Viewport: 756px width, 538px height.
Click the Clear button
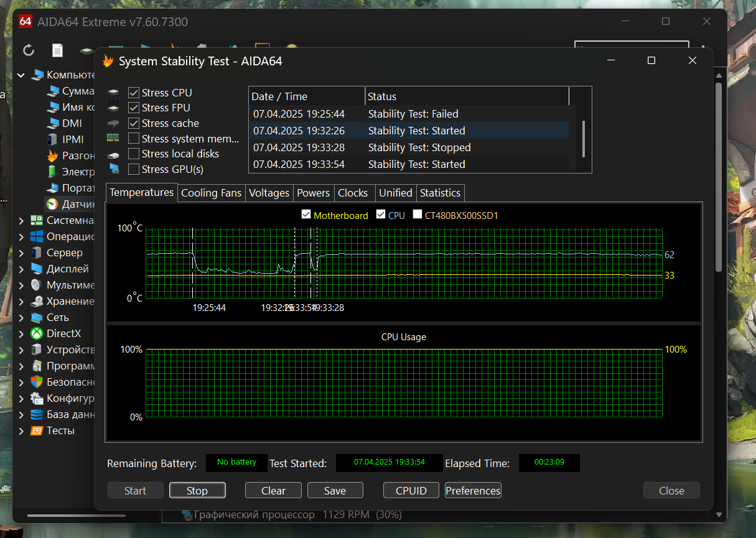pyautogui.click(x=273, y=490)
